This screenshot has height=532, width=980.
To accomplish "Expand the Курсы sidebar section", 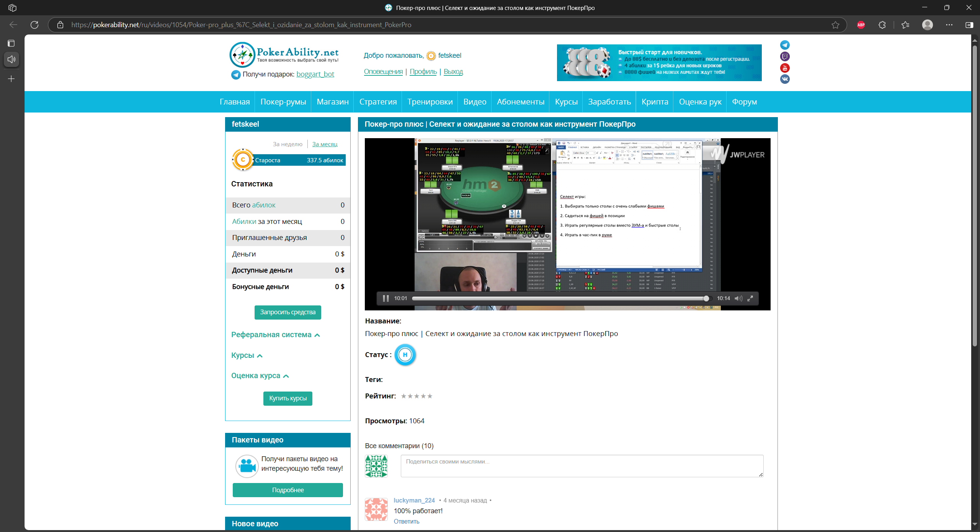I will 247,355.
